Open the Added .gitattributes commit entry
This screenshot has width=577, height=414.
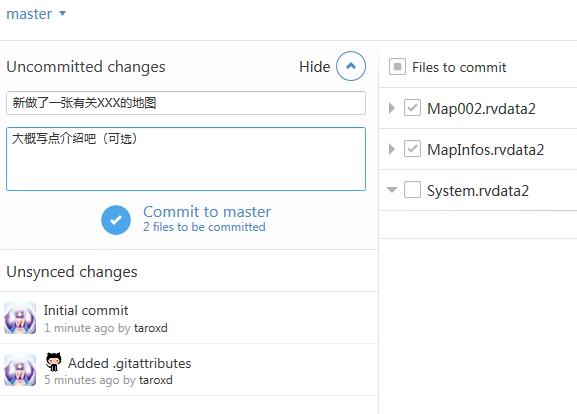(x=189, y=370)
